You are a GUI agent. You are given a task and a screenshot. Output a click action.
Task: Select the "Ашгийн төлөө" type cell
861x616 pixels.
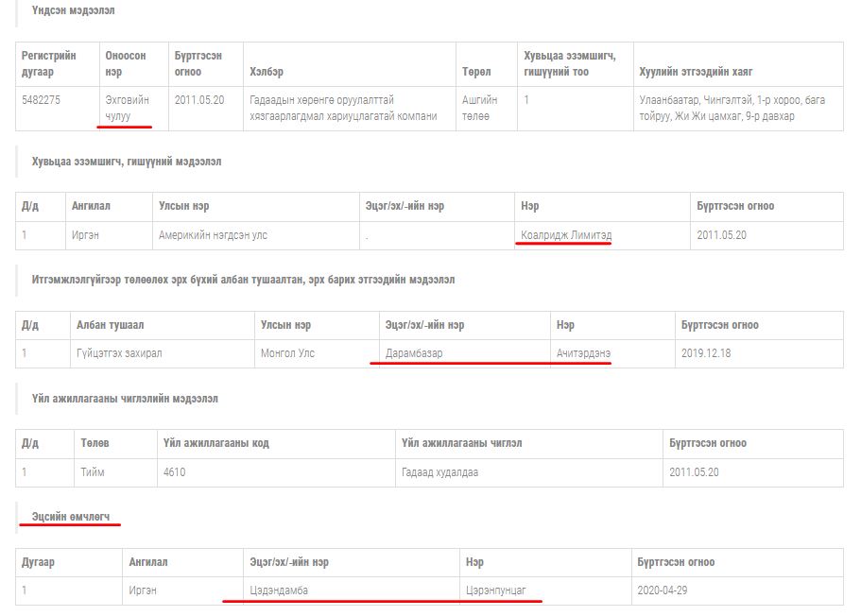(479, 108)
